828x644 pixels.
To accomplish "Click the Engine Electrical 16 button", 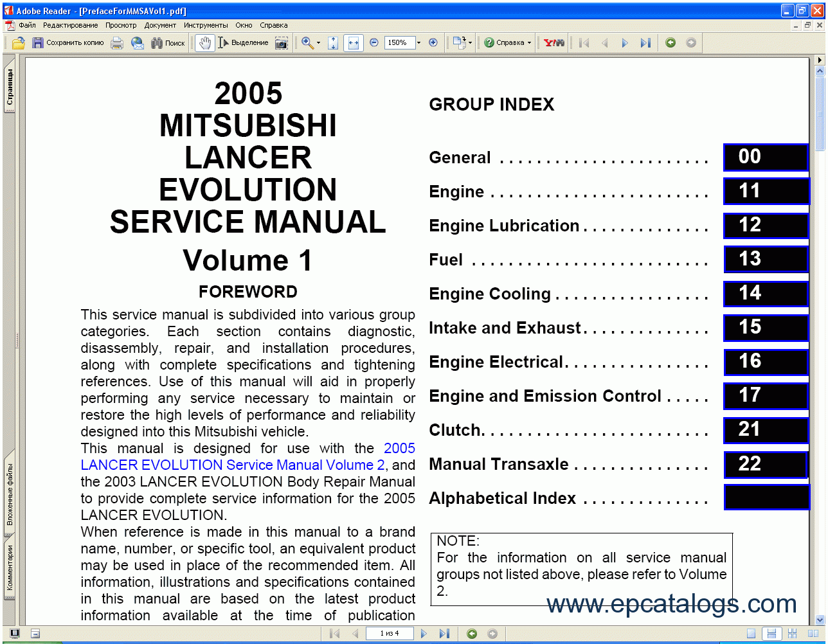I will [x=766, y=362].
